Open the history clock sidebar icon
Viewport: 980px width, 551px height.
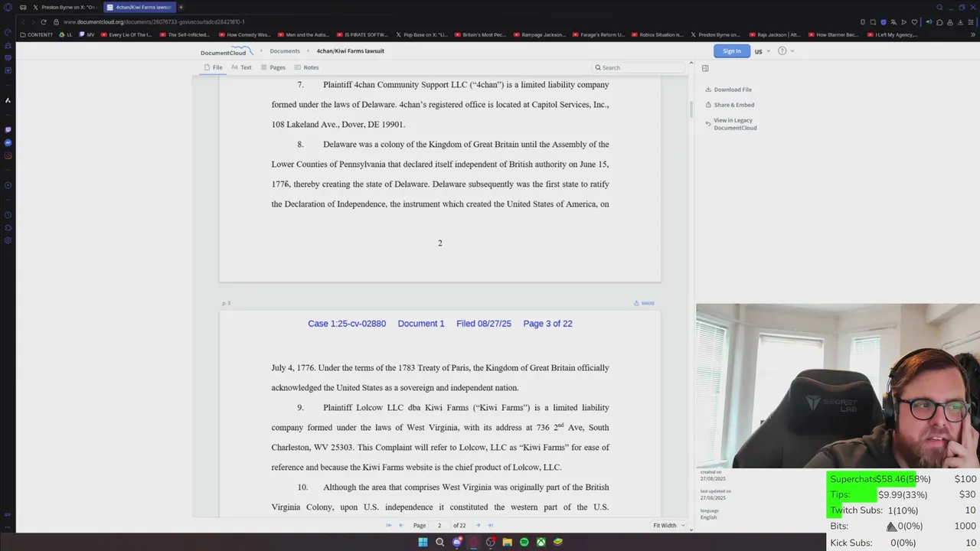pos(8,215)
